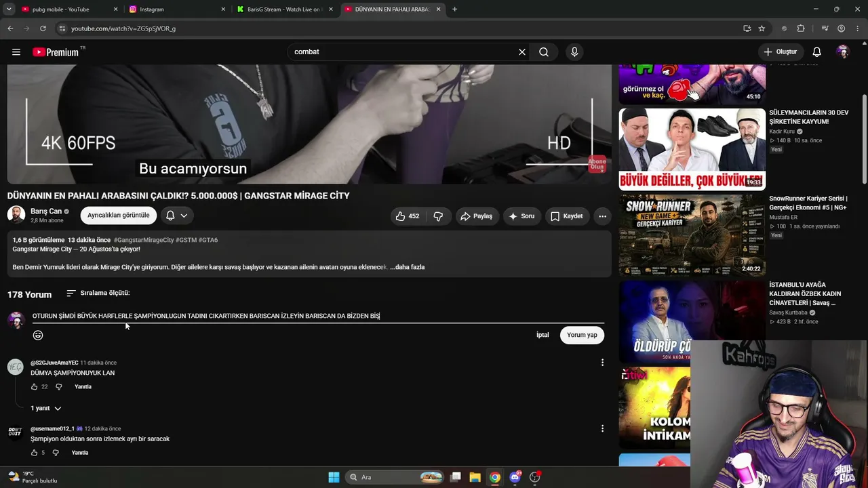The height and width of the screenshot is (488, 868).
Task: Go back to the previous page
Action: click(x=10, y=28)
